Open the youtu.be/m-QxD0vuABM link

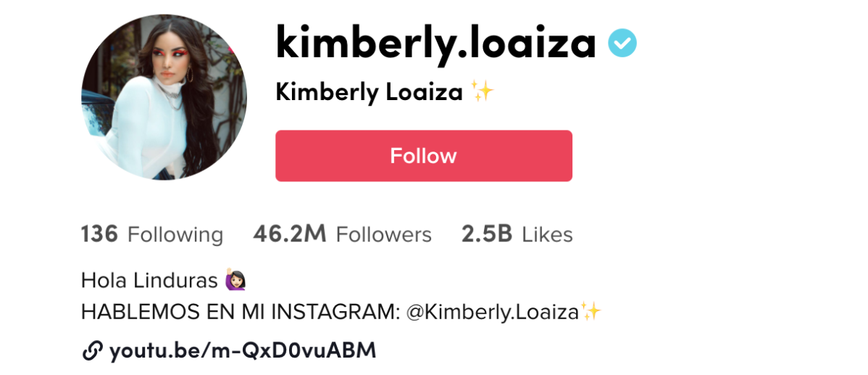243,350
